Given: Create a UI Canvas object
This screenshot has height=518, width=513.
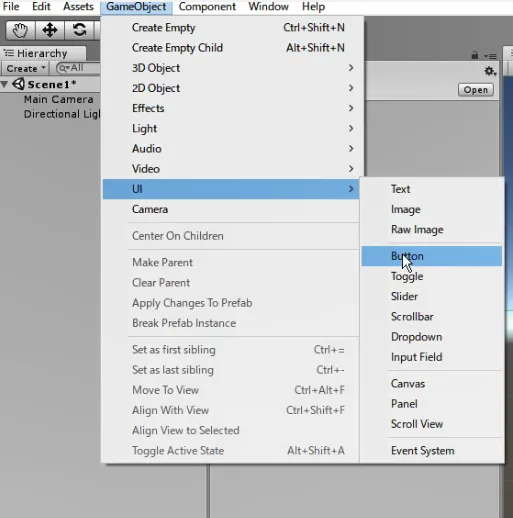Looking at the screenshot, I should [x=432, y=384].
